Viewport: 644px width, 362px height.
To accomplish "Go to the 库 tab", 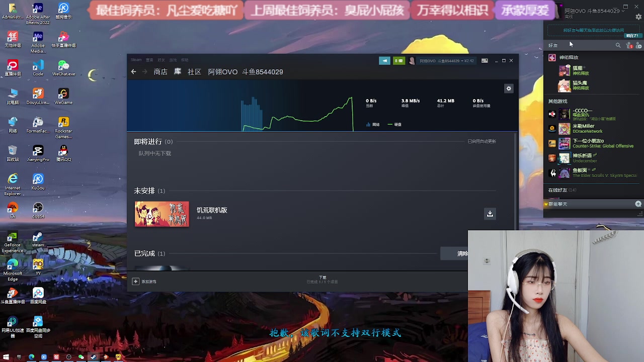I will coord(178,72).
